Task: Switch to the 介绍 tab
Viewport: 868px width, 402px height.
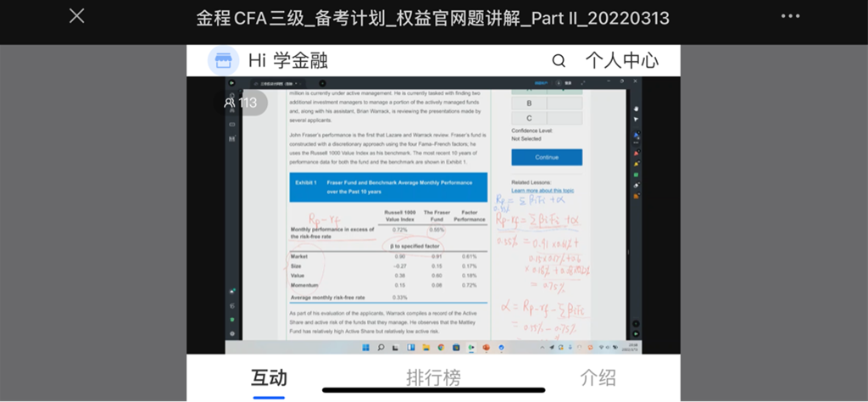Action: click(x=598, y=378)
